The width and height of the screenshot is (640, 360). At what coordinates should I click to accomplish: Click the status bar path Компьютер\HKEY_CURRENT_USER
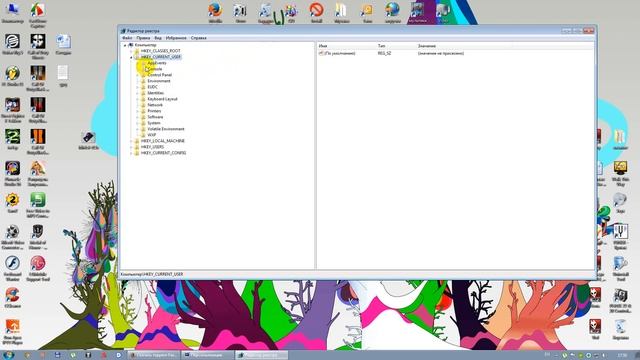tap(152, 274)
